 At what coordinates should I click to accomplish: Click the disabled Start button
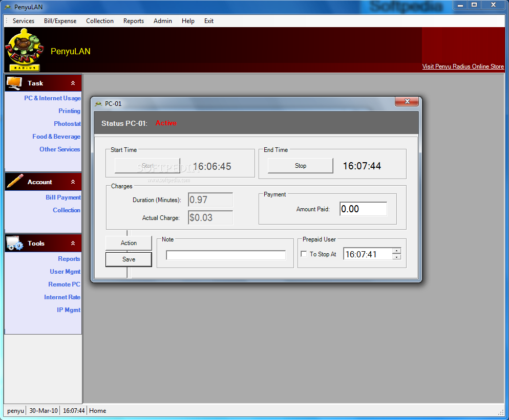[147, 166]
